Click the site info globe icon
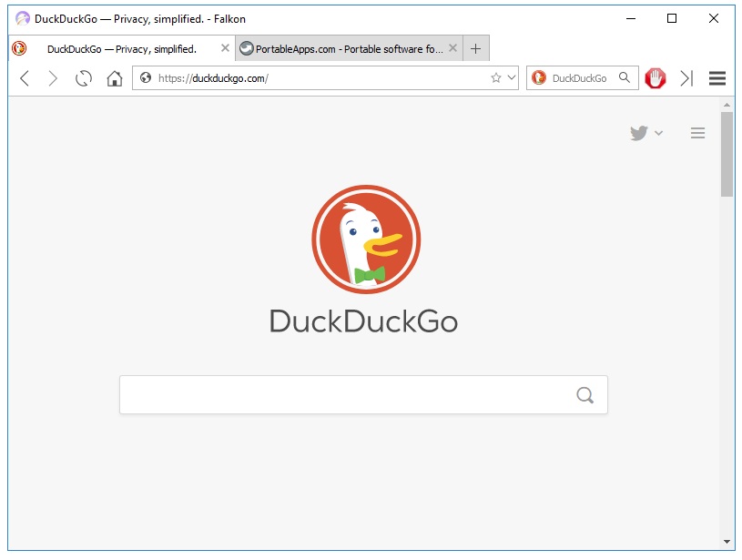This screenshot has height=560, width=742. coord(146,78)
